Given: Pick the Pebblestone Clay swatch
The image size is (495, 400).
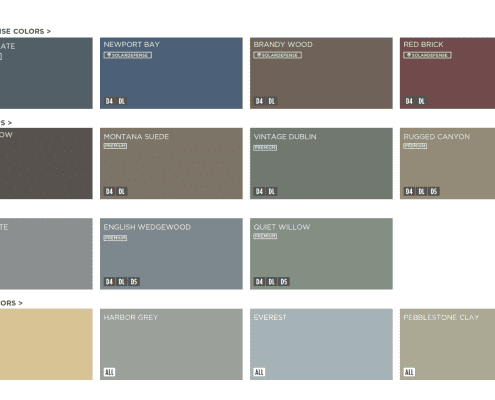Looking at the screenshot, I should 447,344.
